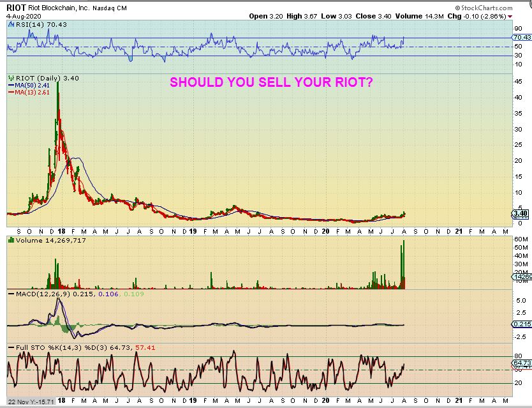
Task: Click the Open 3.20 value
Action: (x=266, y=17)
